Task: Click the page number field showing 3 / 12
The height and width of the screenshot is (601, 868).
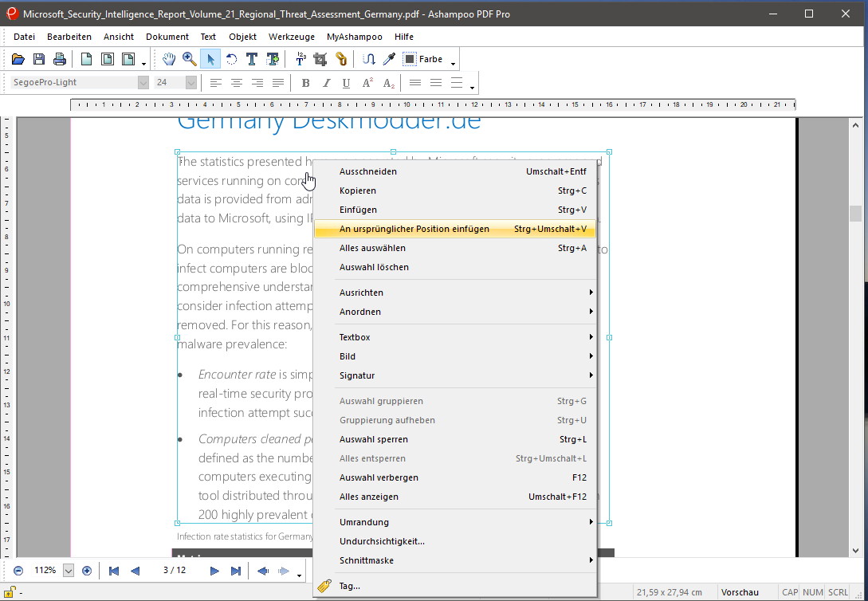Action: 175,570
